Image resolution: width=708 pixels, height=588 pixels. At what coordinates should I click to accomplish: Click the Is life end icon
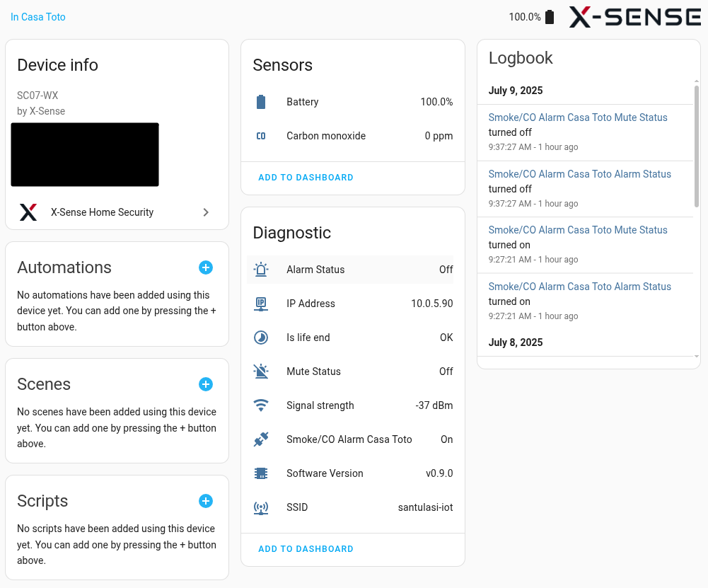click(x=261, y=338)
